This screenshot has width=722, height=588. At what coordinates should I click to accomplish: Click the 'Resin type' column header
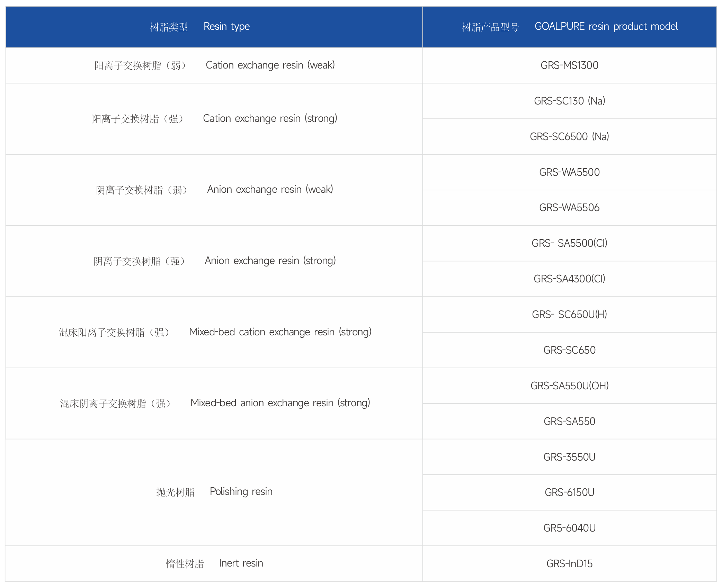[x=214, y=27]
